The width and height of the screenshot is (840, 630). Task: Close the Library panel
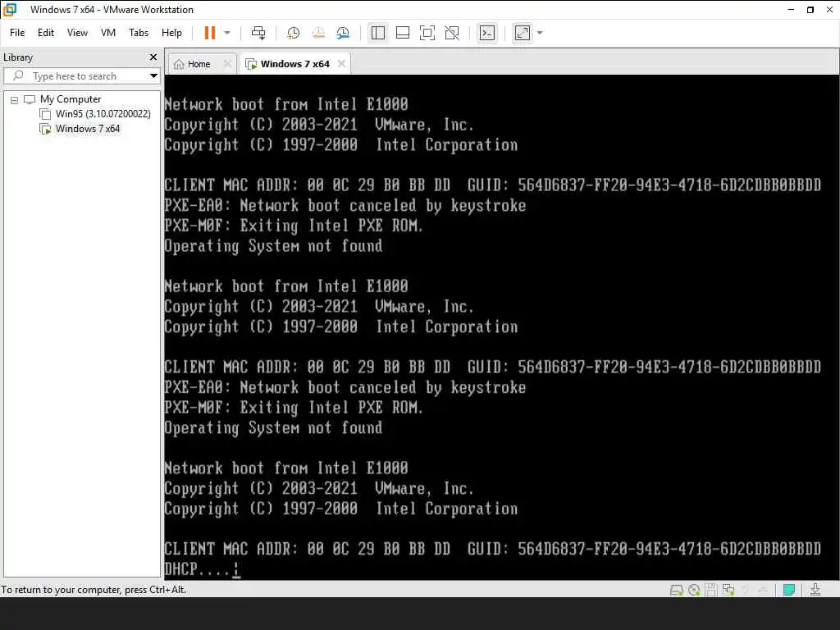(153, 57)
